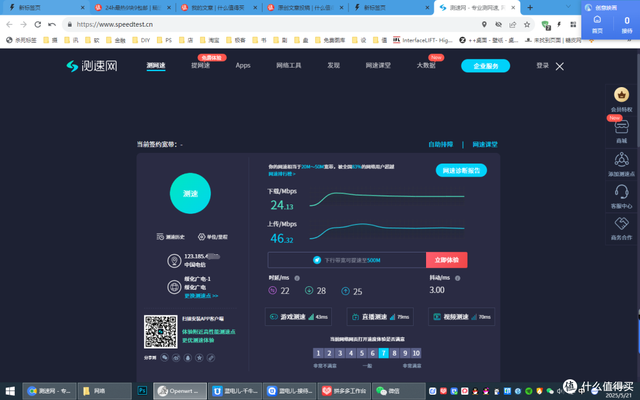
Task: Start the test with the 测速 circle
Action: pos(190,193)
